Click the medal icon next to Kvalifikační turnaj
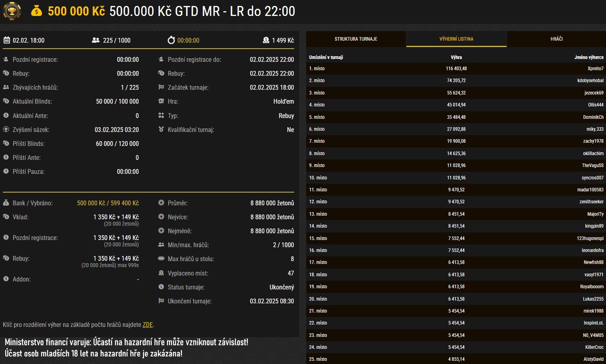 pyautogui.click(x=161, y=129)
